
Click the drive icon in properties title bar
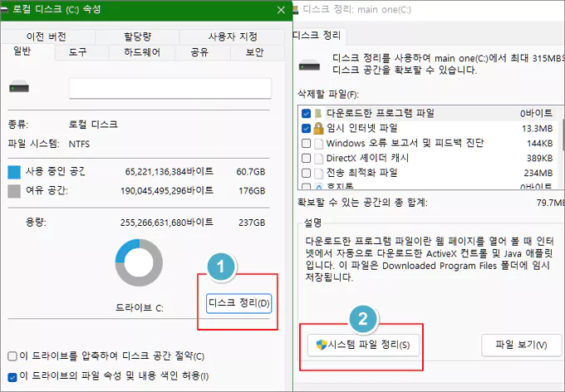click(x=4, y=10)
